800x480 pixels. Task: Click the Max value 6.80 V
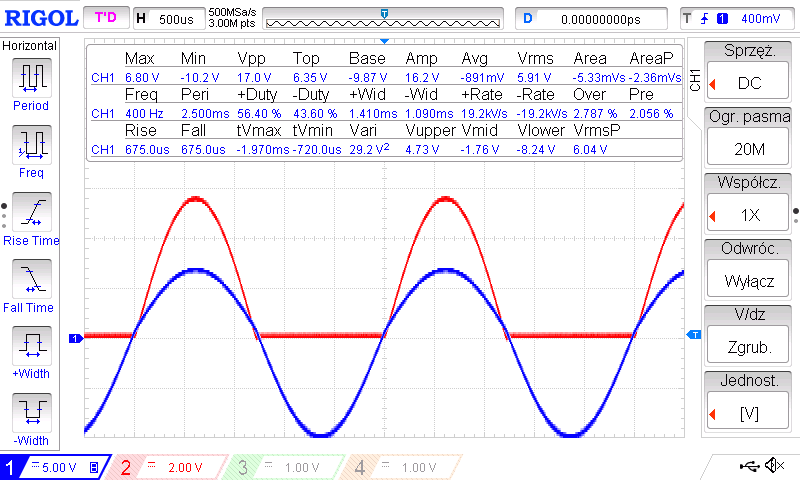pyautogui.click(x=142, y=78)
